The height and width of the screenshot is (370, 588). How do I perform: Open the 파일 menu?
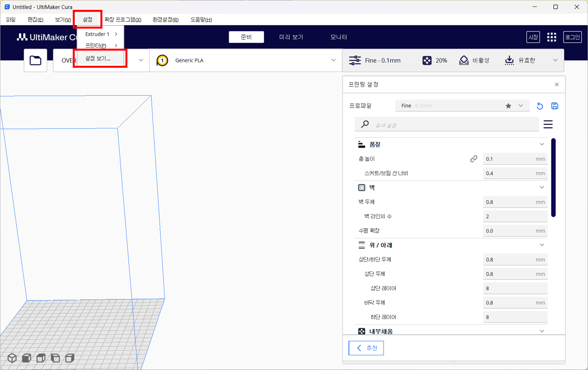[x=11, y=20]
